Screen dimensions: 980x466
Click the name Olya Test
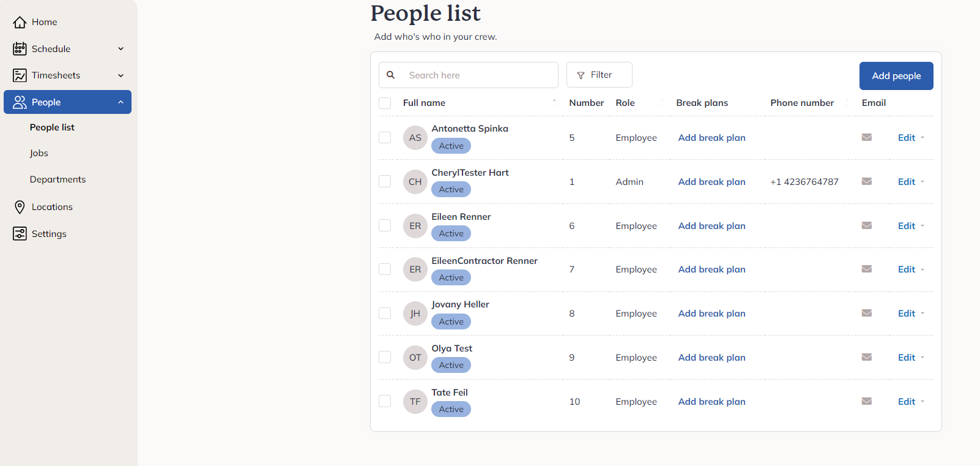pos(452,348)
